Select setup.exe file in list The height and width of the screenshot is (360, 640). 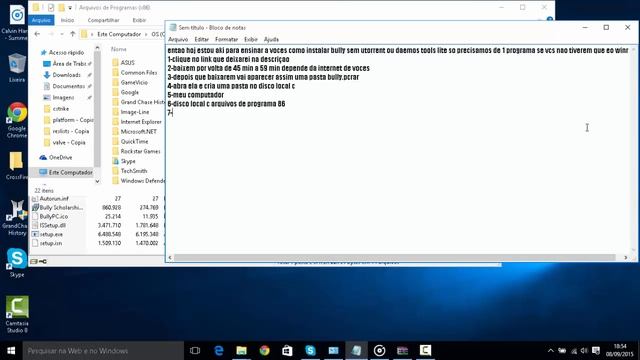click(x=51, y=234)
